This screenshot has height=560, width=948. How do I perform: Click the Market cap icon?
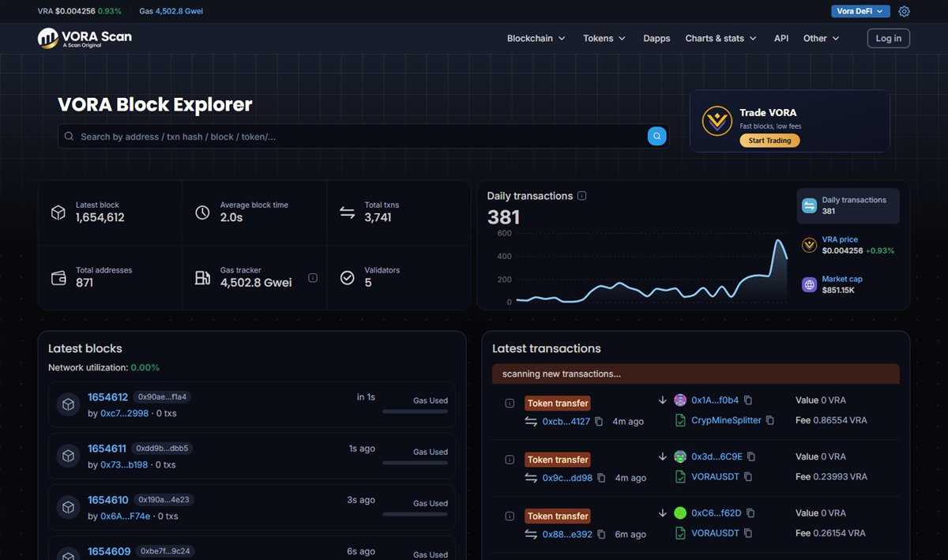[x=809, y=285]
